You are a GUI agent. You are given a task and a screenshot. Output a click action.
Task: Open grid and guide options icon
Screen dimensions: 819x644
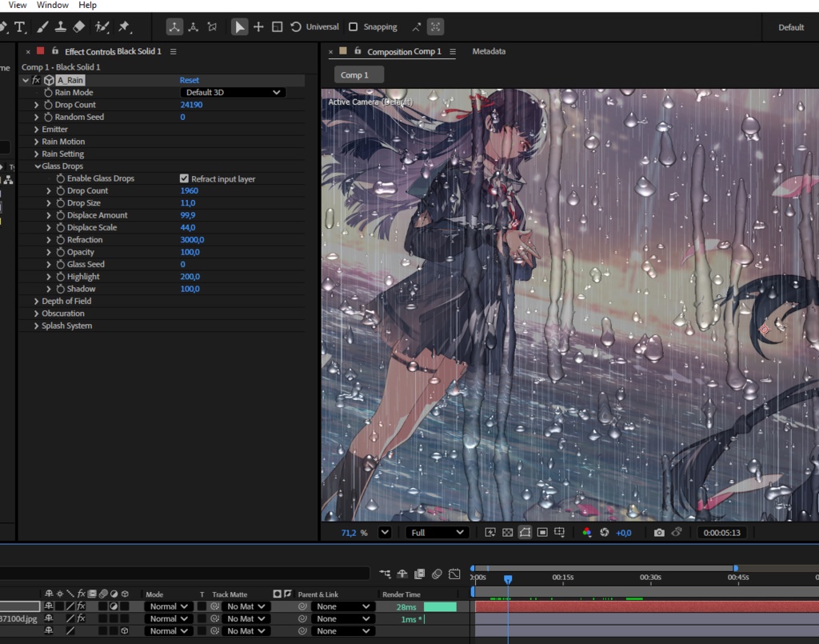[559, 533]
